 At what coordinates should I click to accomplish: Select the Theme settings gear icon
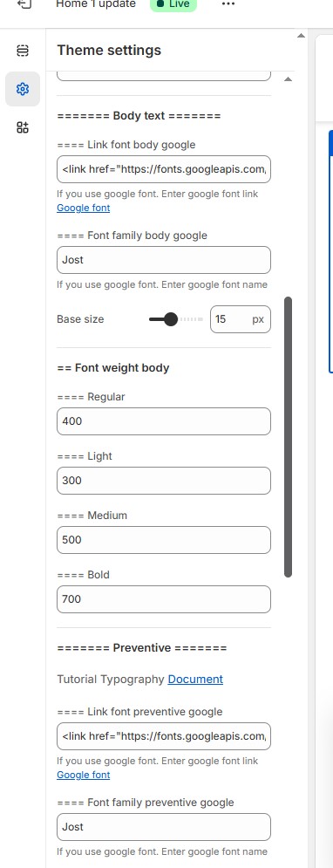coord(23,89)
